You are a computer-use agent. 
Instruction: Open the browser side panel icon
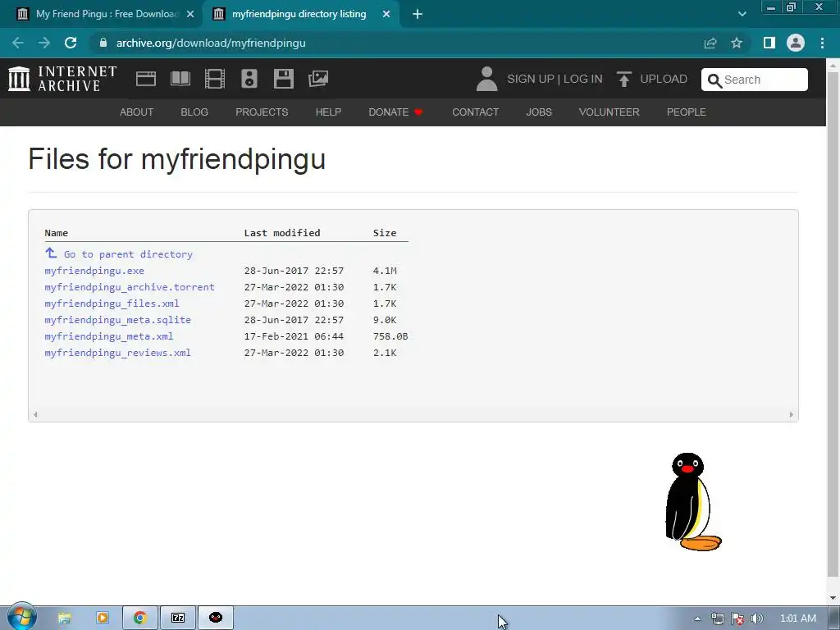tap(769, 43)
